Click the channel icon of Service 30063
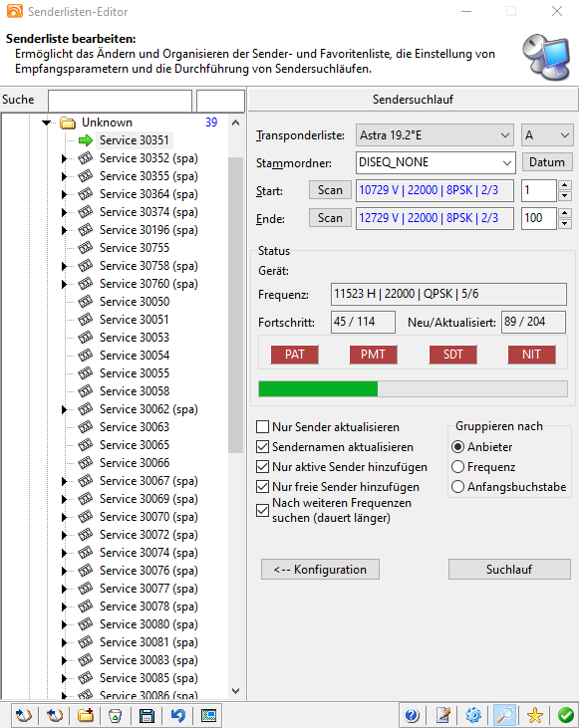Viewport: 579px width, 728px height. click(86, 427)
